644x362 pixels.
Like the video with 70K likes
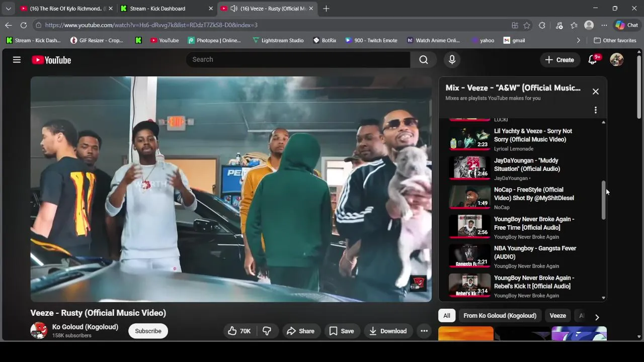(x=239, y=331)
